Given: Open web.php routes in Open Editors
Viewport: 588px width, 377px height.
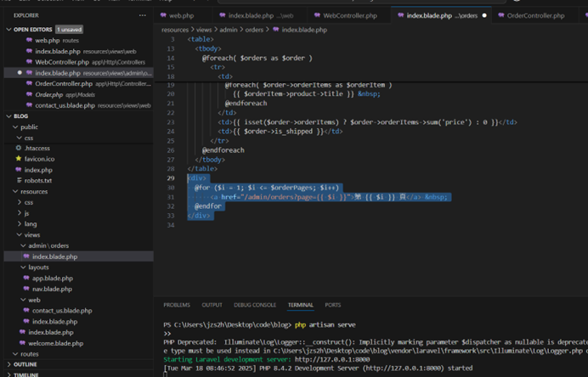Looking at the screenshot, I should [x=78, y=41].
